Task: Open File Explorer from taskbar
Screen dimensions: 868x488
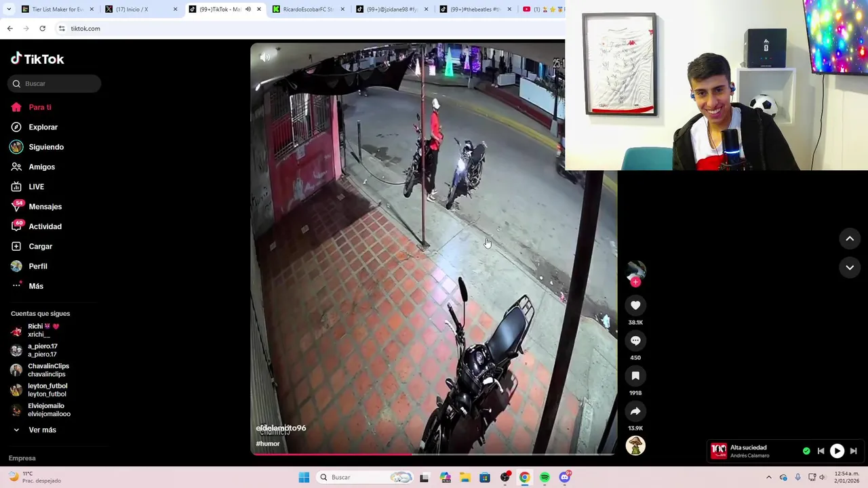Action: click(x=465, y=477)
